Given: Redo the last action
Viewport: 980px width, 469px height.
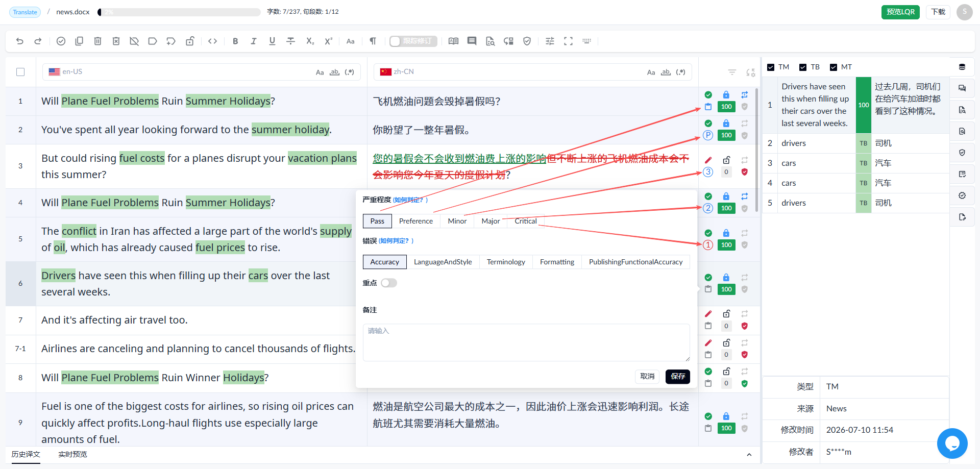Looking at the screenshot, I should point(38,41).
